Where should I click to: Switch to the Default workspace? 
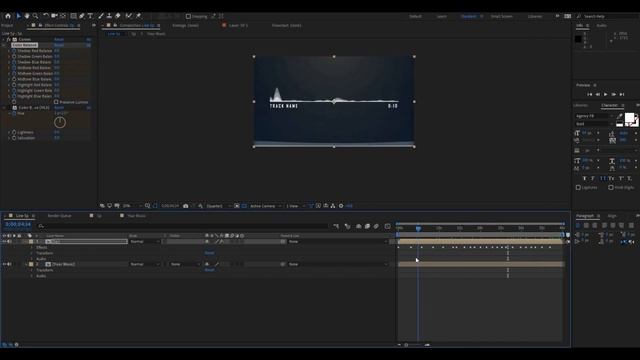click(416, 16)
